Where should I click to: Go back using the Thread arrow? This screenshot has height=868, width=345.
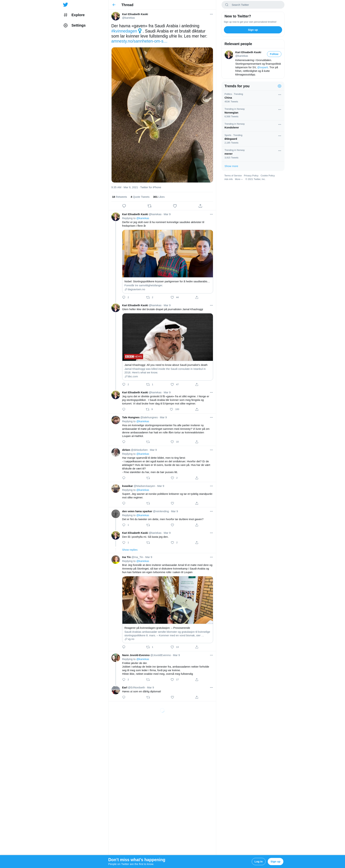114,5
